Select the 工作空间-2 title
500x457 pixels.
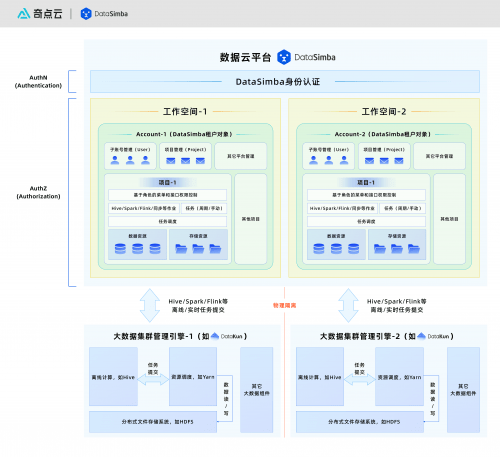tap(384, 111)
